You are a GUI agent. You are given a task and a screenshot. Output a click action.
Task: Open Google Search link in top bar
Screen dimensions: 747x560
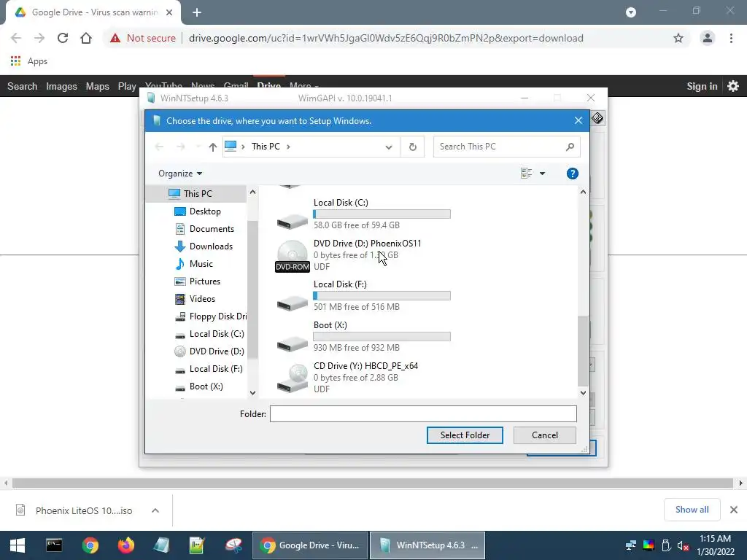22,86
